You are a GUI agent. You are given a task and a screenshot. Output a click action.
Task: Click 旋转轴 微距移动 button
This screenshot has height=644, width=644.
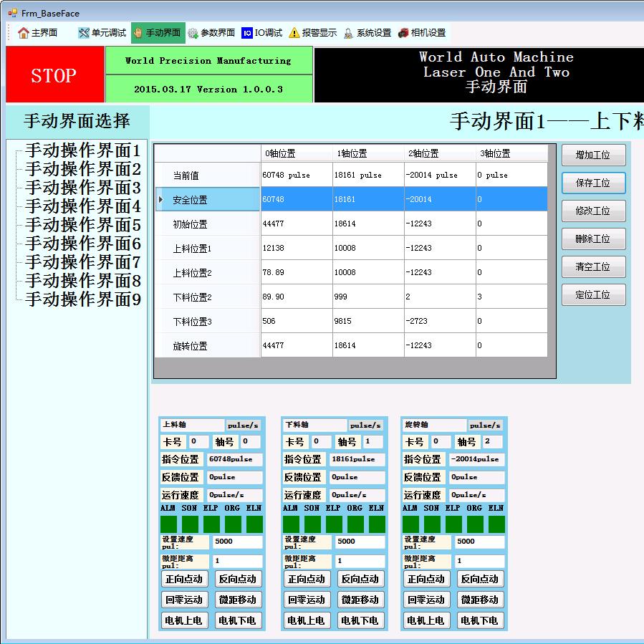coord(480,600)
